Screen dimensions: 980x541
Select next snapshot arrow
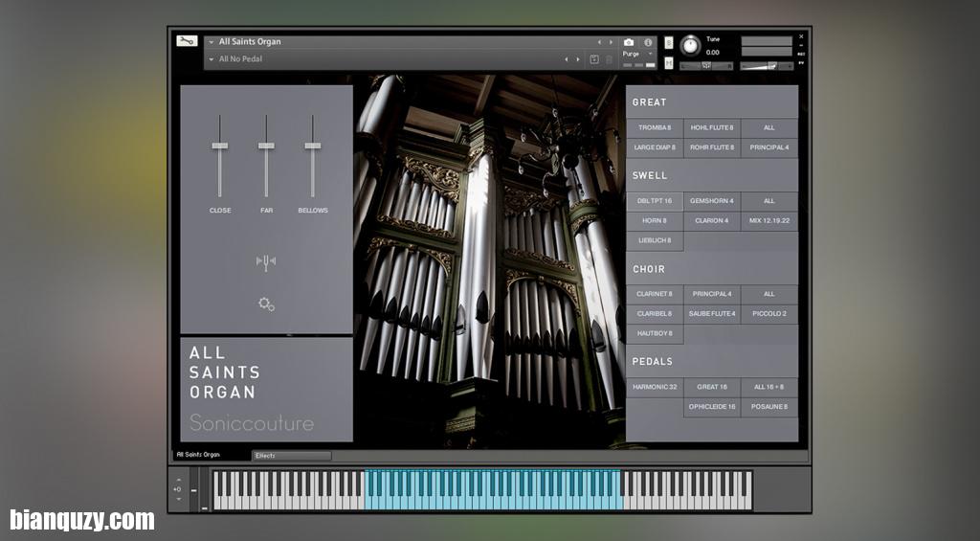[577, 59]
